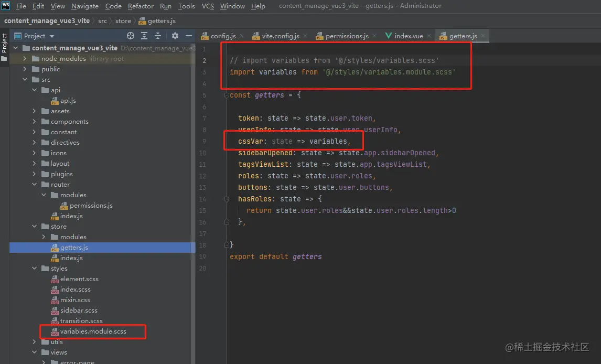Open the Code menu

pyautogui.click(x=113, y=6)
